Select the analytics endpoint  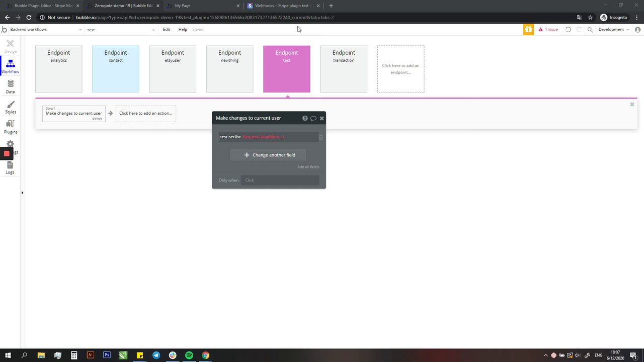pyautogui.click(x=58, y=69)
